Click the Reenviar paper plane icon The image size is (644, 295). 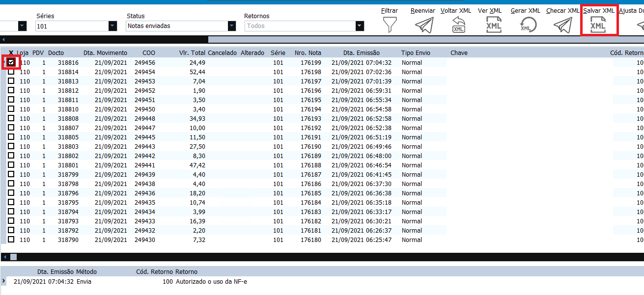[x=424, y=25]
